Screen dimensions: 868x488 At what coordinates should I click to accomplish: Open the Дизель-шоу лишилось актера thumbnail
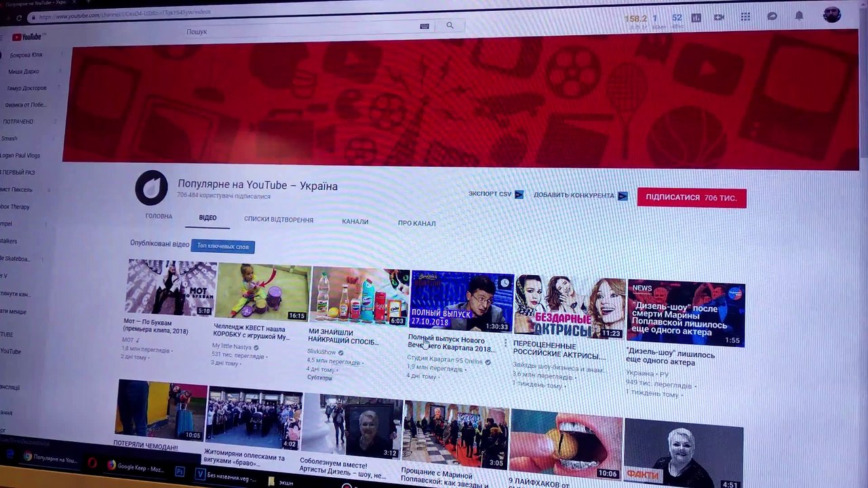tap(686, 313)
